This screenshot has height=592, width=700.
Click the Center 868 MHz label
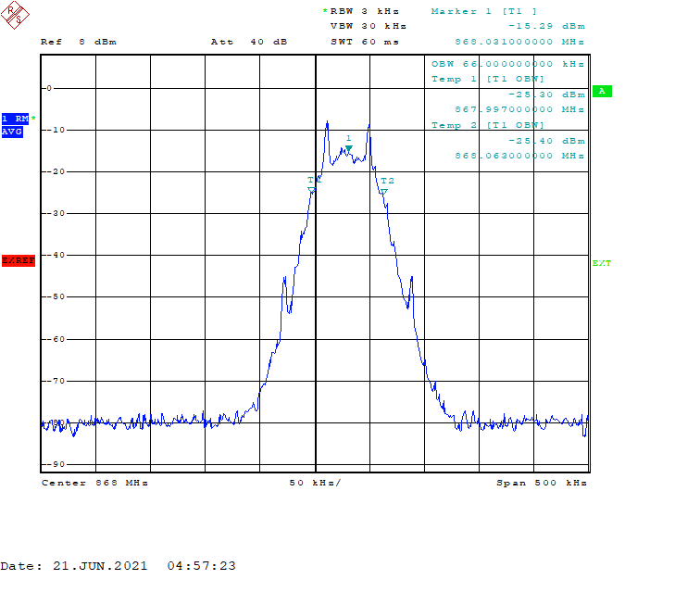click(94, 483)
